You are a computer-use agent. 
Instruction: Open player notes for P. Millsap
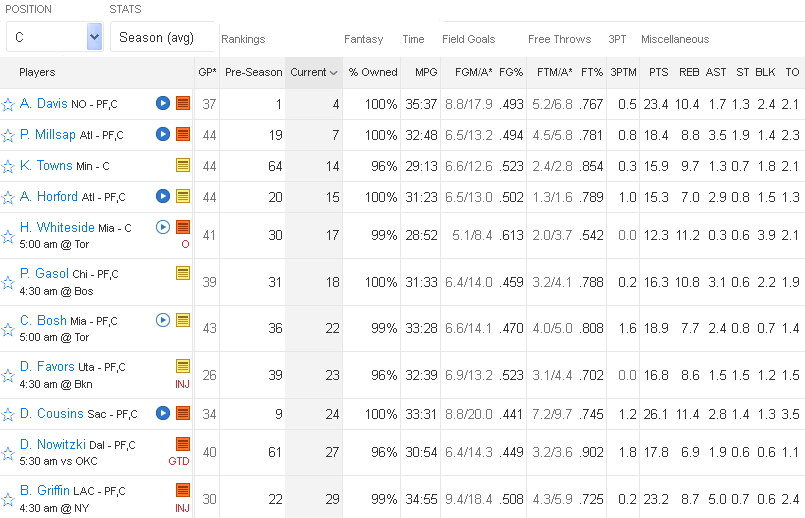click(x=183, y=134)
